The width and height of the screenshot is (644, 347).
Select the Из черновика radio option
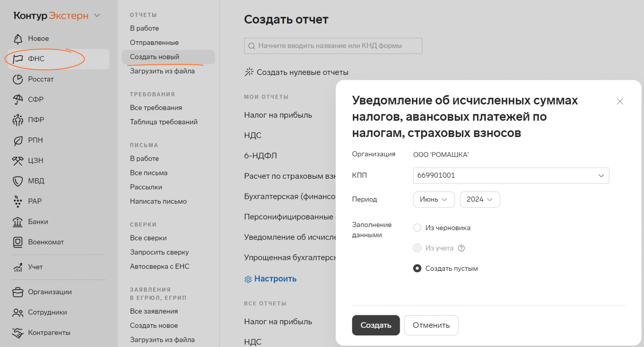coord(417,228)
